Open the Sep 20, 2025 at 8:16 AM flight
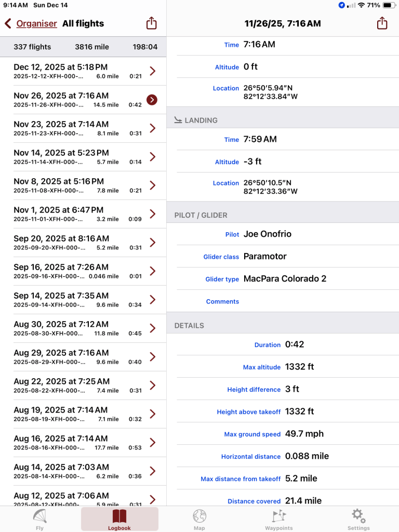399x532 pixels. click(x=78, y=243)
